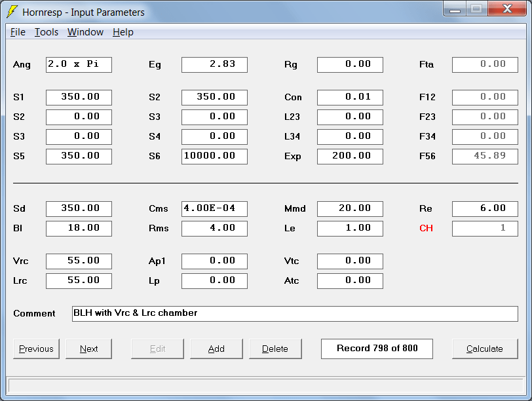
Task: Select the Vrc field with 55.00
Action: click(x=79, y=261)
